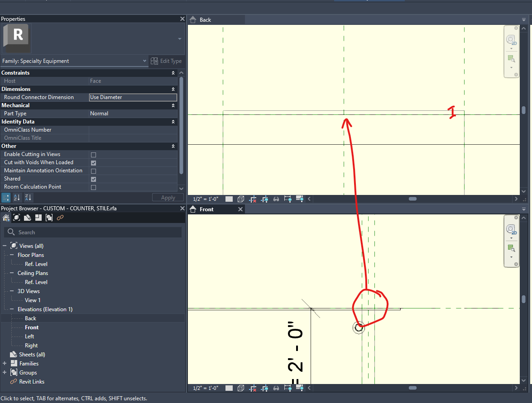
Task: Activate the Front elevation view tab
Action: click(x=208, y=209)
